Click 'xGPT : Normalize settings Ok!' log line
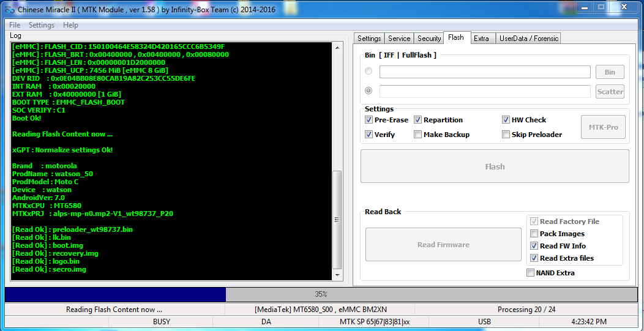Viewport: 644px width, 331px height. pos(62,150)
